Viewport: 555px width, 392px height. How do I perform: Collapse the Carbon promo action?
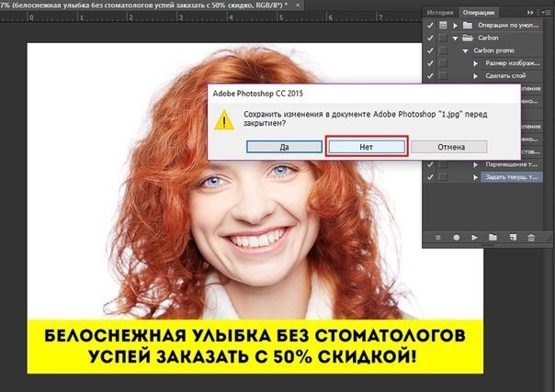tap(465, 50)
